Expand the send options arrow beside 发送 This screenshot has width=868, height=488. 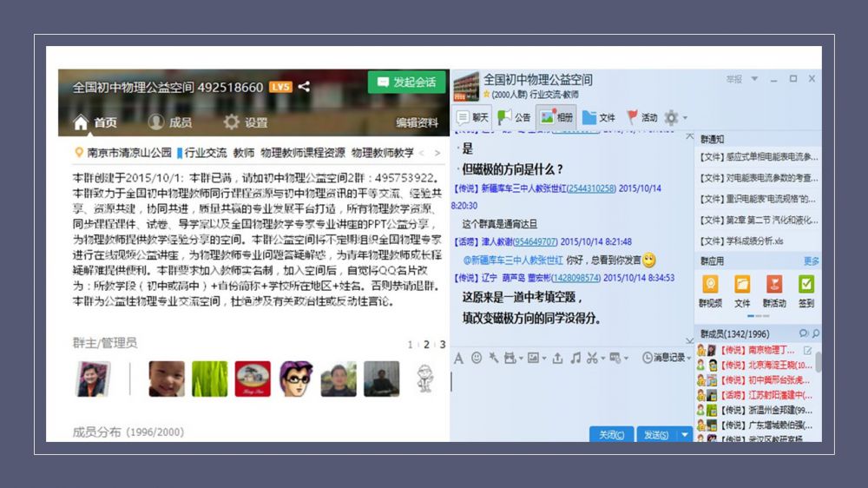click(685, 434)
